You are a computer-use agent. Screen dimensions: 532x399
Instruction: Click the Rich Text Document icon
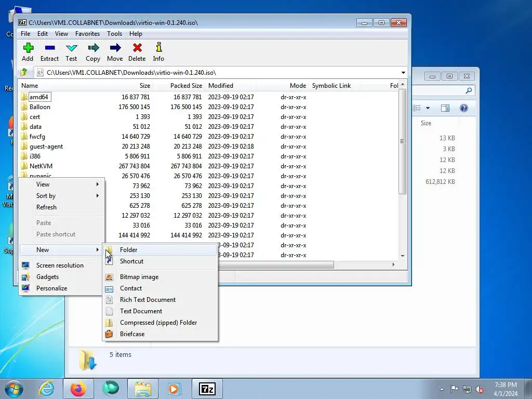point(109,300)
